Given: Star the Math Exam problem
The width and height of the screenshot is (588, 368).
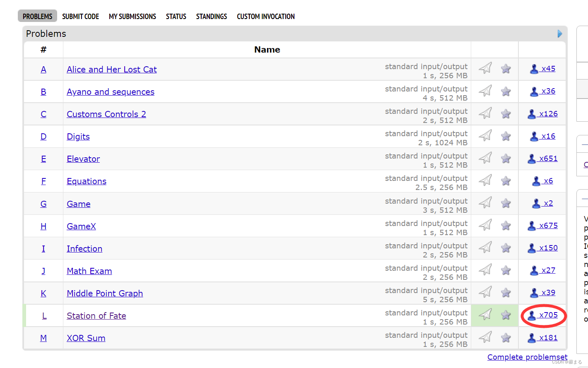Looking at the screenshot, I should coord(506,270).
